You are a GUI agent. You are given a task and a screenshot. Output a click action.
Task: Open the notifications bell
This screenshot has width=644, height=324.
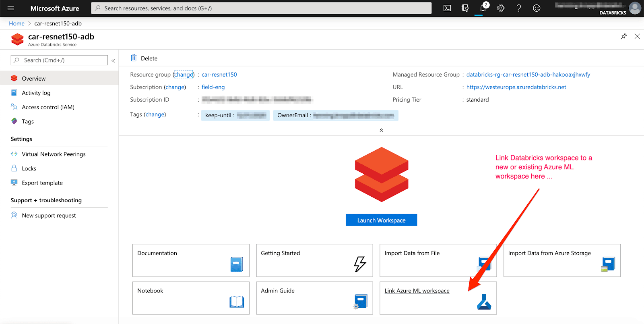click(483, 8)
